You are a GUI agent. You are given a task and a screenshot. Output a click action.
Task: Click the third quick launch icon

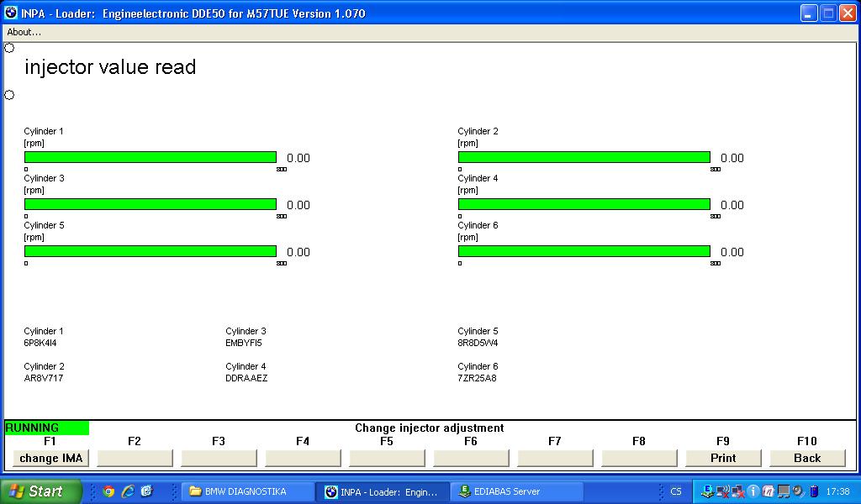pos(146,491)
